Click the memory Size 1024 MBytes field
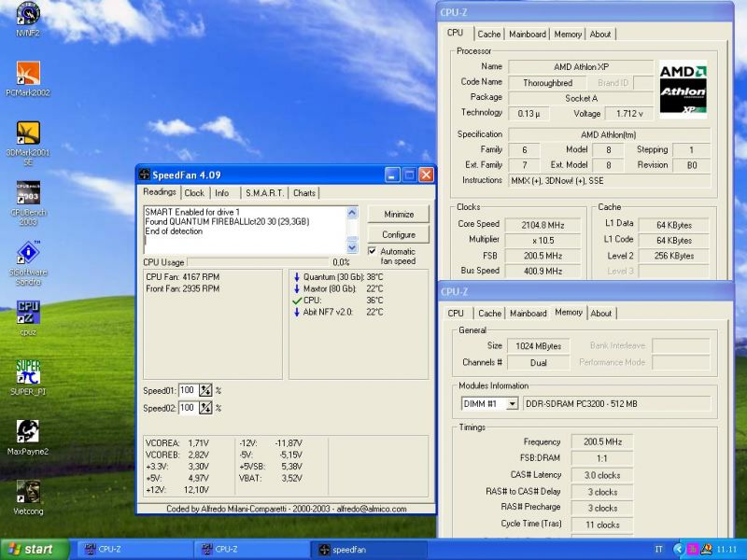 pyautogui.click(x=539, y=346)
